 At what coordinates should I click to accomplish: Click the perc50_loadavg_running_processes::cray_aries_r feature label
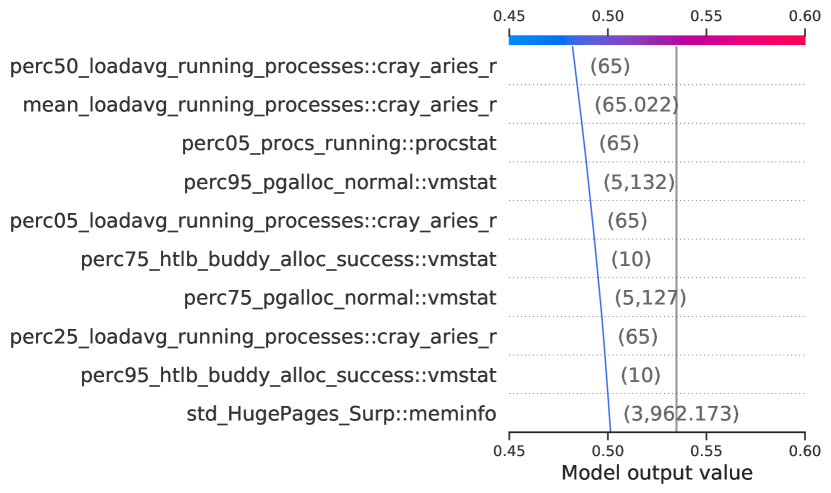253,67
